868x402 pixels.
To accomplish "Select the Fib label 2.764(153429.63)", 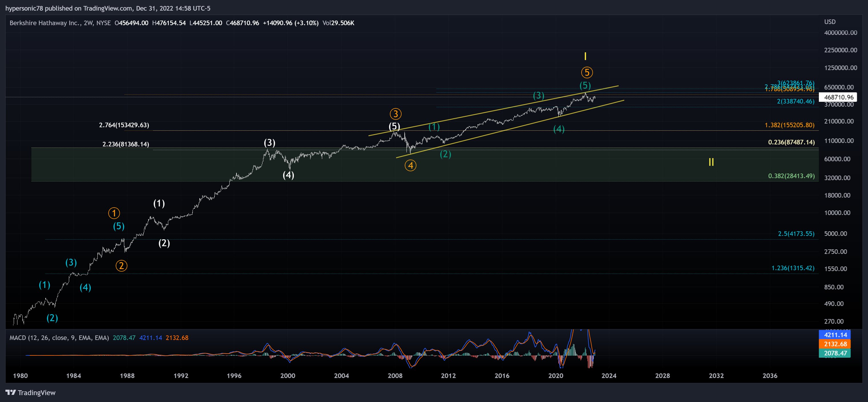I will (x=124, y=125).
